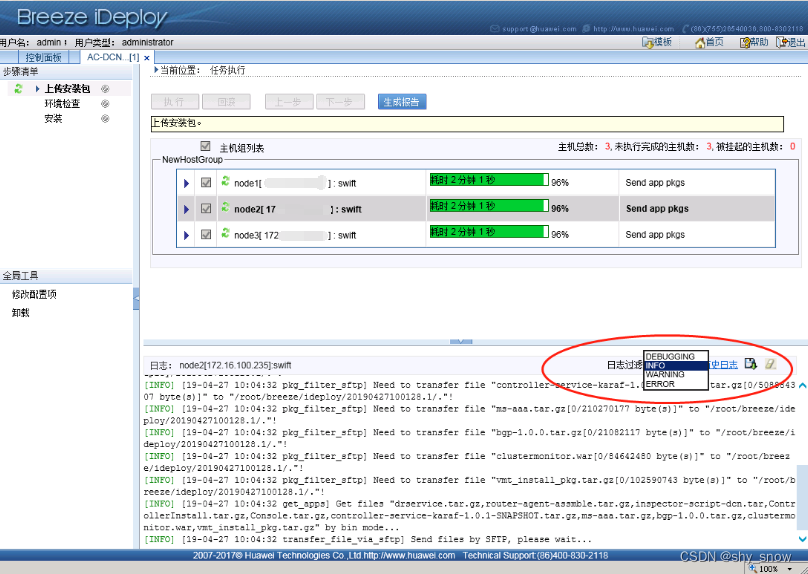This screenshot has height=574, width=808.
Task: Click the node3 96% progress bar
Action: coord(489,231)
